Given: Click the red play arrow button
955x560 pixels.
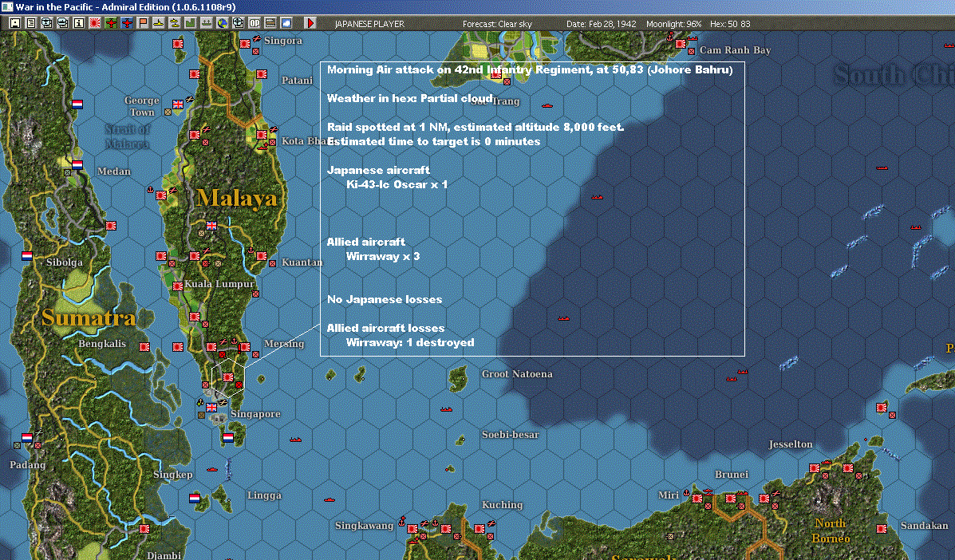Looking at the screenshot, I should (310, 23).
